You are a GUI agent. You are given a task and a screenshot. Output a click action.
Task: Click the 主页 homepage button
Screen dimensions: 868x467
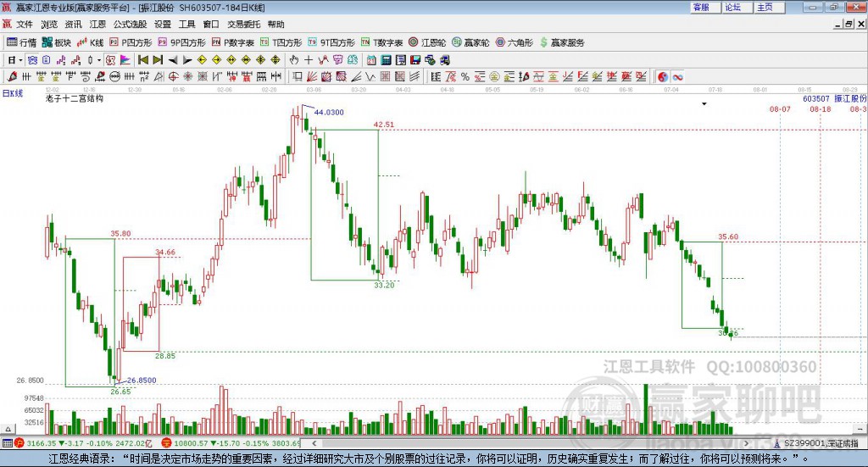(769, 7)
